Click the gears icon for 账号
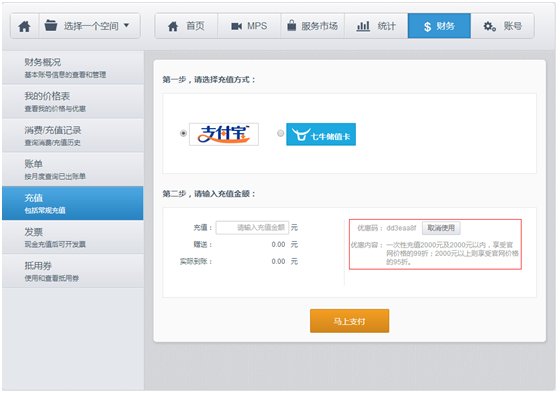558x393 pixels. pos(489,26)
